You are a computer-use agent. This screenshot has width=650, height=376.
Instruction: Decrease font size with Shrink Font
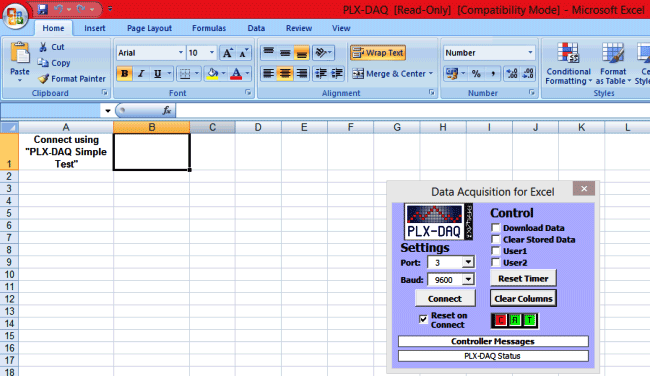pyautogui.click(x=243, y=53)
